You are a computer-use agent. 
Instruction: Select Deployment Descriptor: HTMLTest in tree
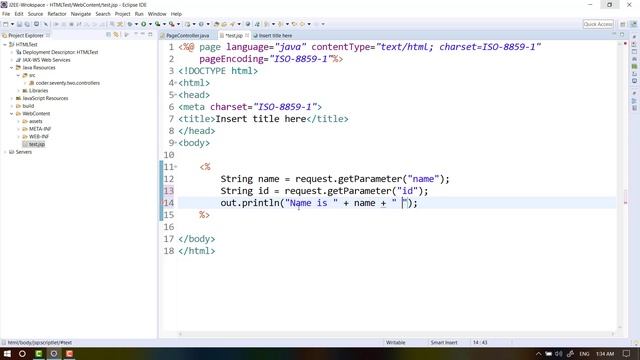pyautogui.click(x=60, y=52)
